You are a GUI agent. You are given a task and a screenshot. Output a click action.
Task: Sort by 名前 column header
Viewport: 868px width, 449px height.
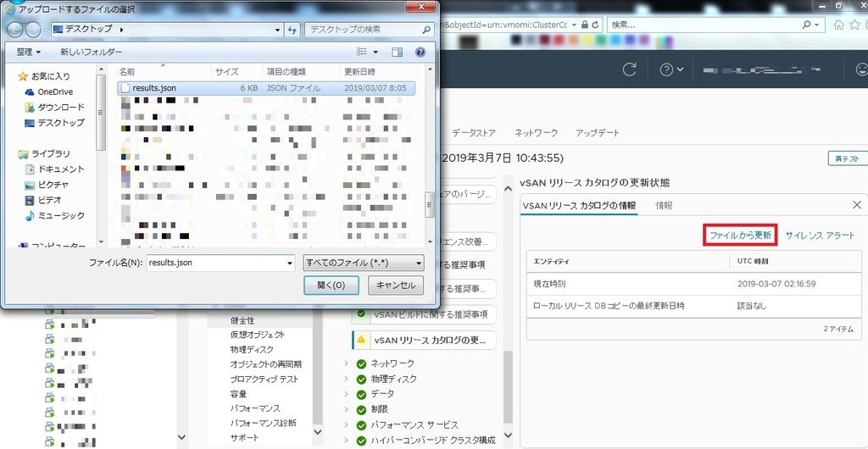click(127, 72)
